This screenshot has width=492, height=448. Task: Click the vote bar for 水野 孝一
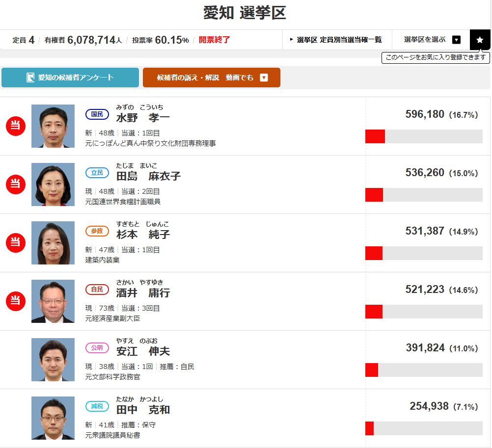pos(424,136)
